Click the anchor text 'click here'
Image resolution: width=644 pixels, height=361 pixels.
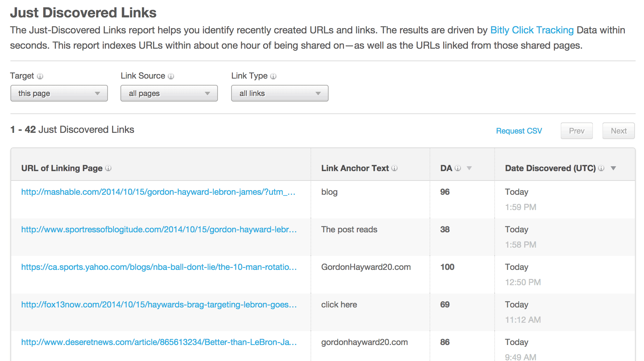[339, 305]
